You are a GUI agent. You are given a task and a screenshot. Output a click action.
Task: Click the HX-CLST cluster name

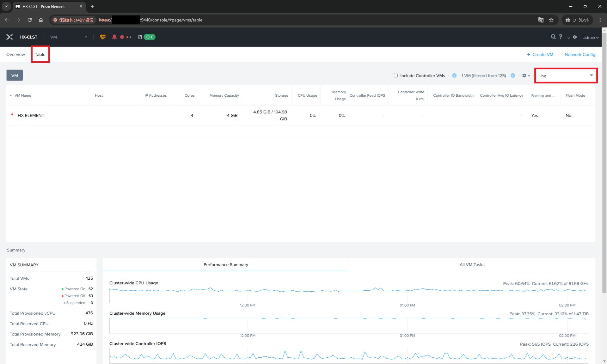tap(28, 37)
